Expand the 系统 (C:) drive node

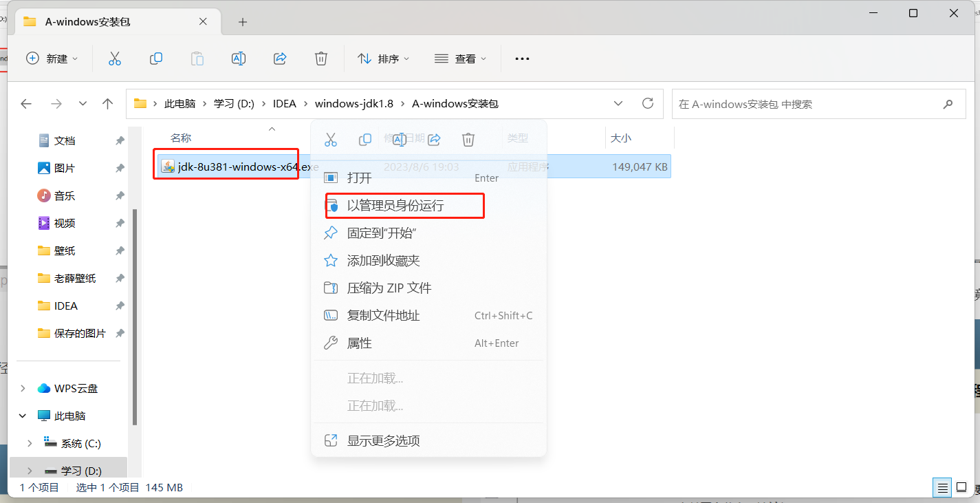[x=30, y=444]
